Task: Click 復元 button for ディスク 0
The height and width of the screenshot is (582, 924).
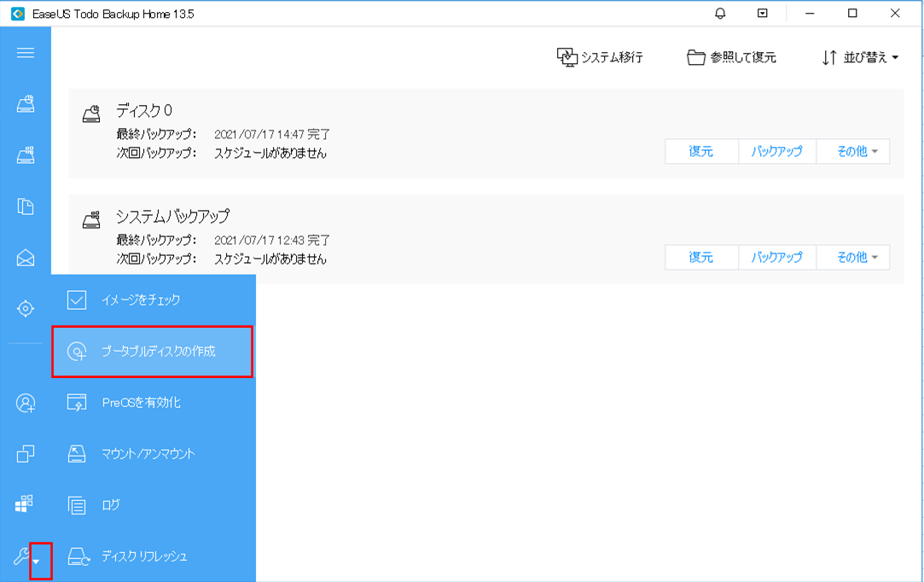Action: (x=700, y=152)
